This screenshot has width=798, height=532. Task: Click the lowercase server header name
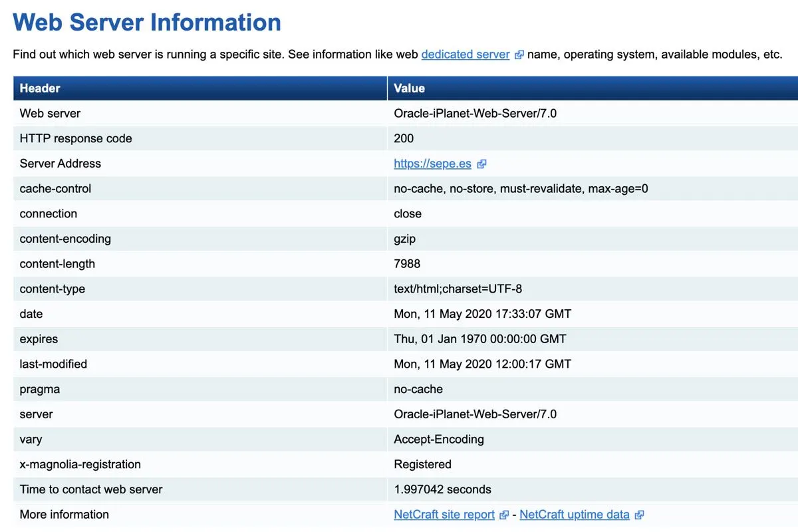pyautogui.click(x=36, y=414)
